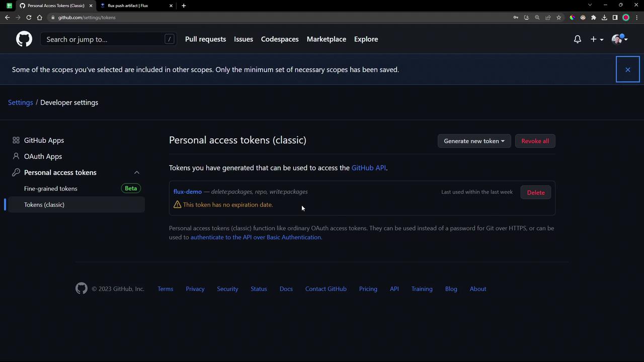Click the address bar URL

[x=87, y=18]
